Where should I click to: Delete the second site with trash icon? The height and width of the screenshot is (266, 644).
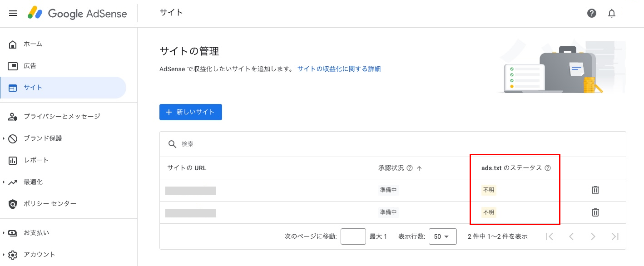(x=595, y=212)
